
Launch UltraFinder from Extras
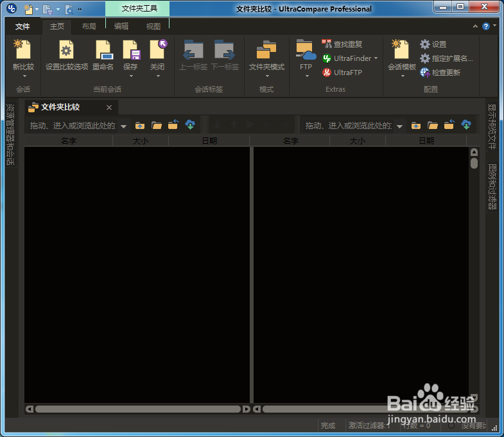pos(347,58)
